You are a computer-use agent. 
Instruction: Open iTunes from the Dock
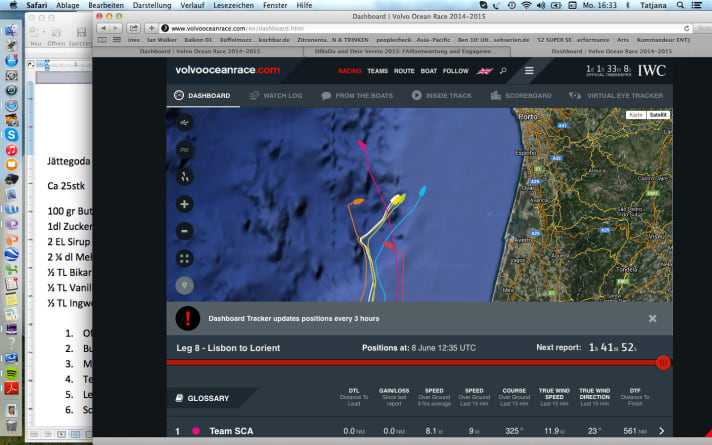click(11, 150)
